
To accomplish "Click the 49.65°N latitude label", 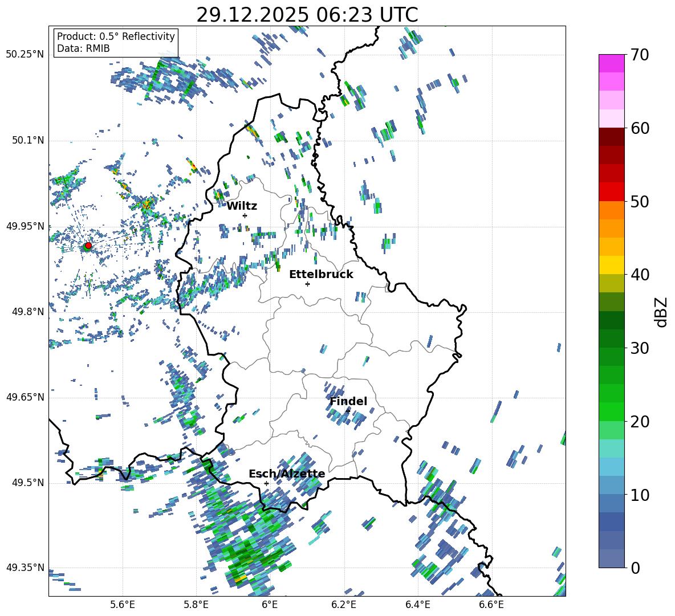I will (25, 398).
